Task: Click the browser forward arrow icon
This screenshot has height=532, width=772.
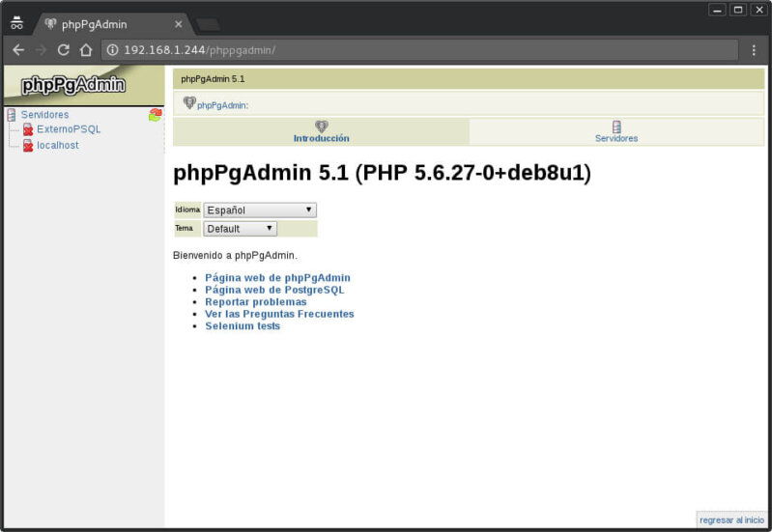Action: pyautogui.click(x=41, y=49)
